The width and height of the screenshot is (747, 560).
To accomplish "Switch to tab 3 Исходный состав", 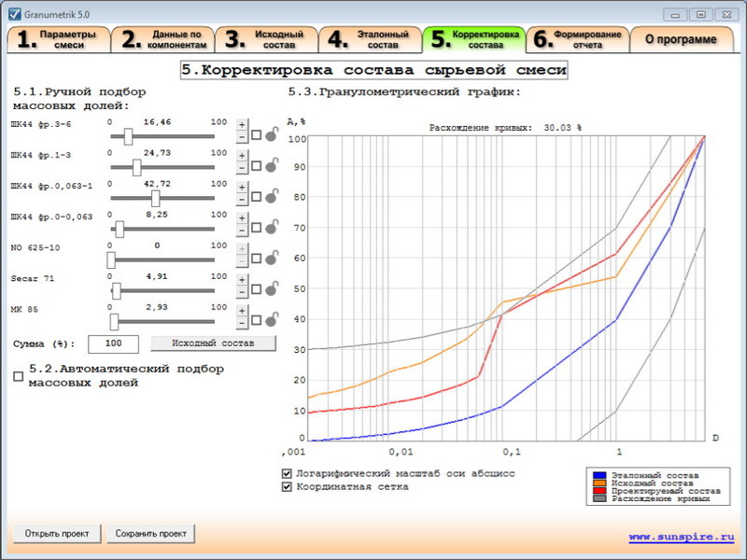I will click(266, 40).
